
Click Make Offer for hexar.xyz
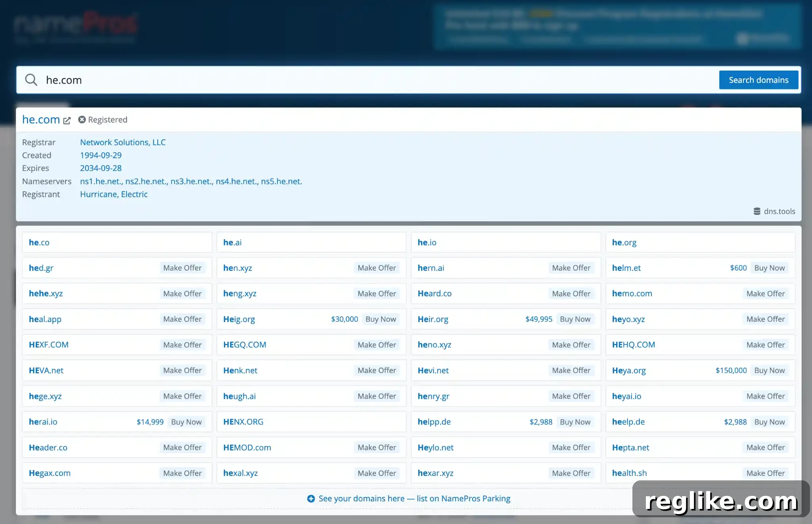571,473
